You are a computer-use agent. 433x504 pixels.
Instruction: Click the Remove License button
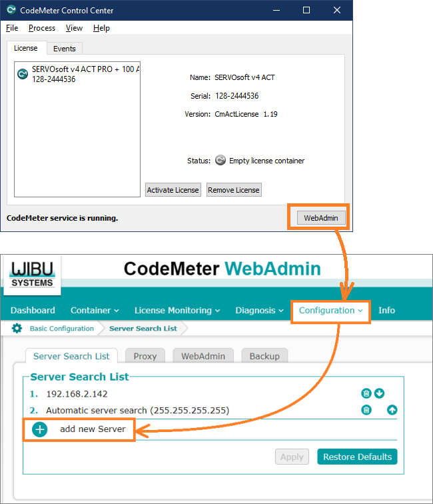click(234, 190)
